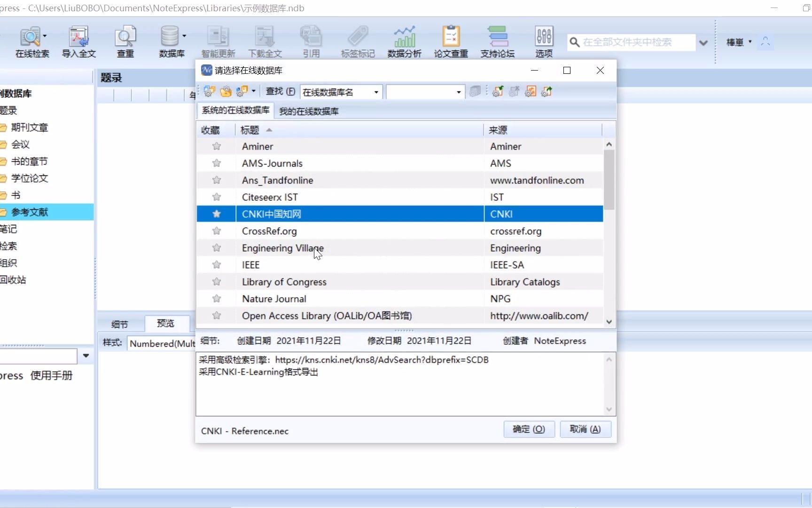The height and width of the screenshot is (508, 812).
Task: Expand the 数据库 toolbar dropdown arrow
Action: coord(184,36)
